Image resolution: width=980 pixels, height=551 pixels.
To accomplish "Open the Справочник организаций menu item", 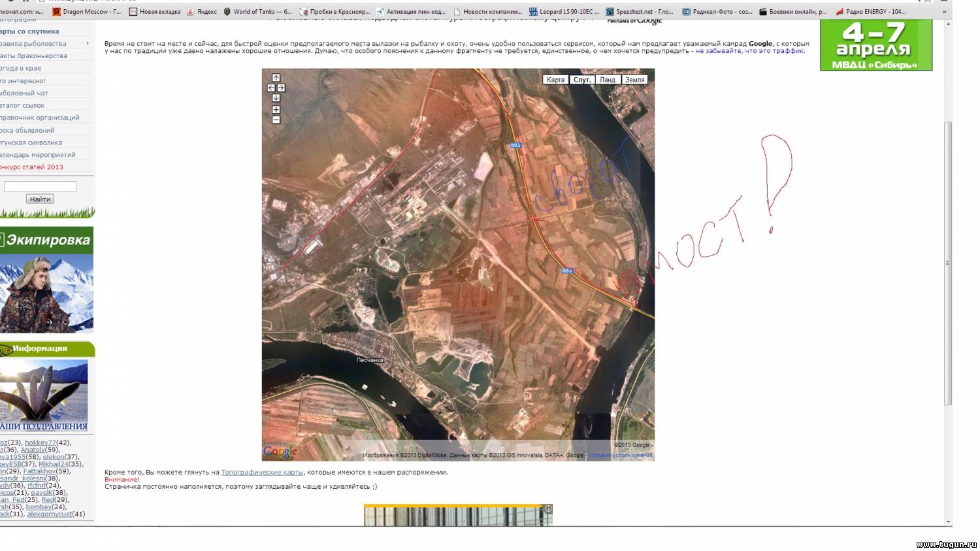I will (40, 118).
